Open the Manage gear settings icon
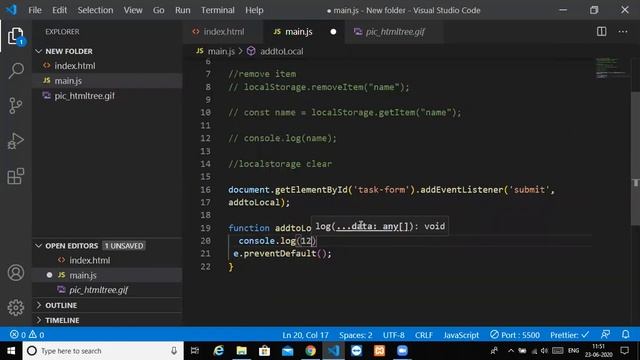Viewport: 640px width, 360px height. pyautogui.click(x=16, y=307)
